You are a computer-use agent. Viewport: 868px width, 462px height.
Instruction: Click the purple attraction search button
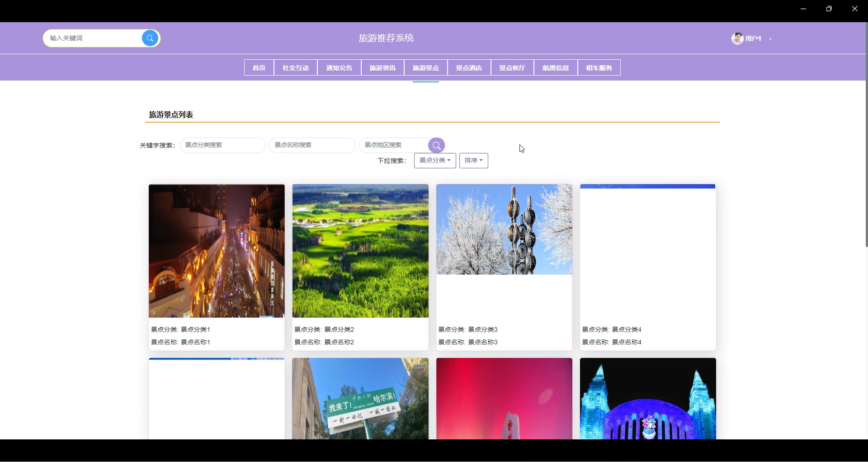click(436, 145)
